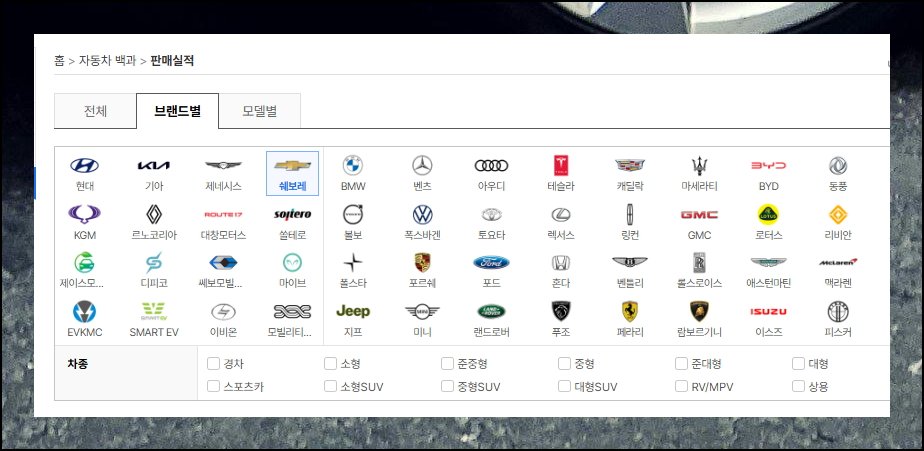Tick the 소형SUV checkbox
Viewport: 924px width, 451px height.
330,386
